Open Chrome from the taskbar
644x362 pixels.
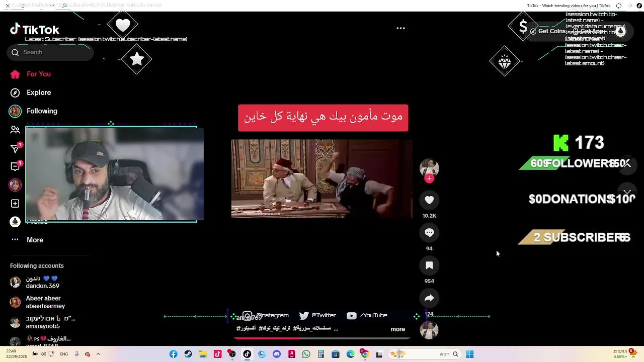(365, 354)
